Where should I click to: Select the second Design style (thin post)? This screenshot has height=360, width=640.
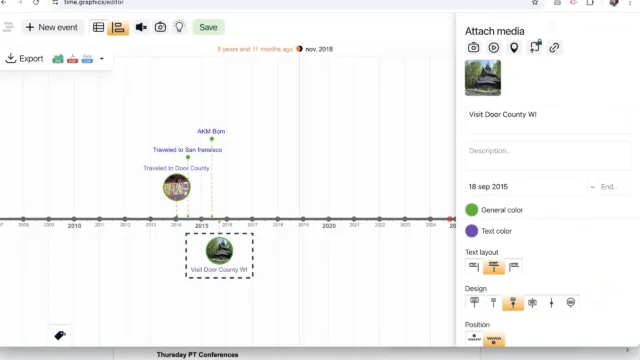click(493, 302)
